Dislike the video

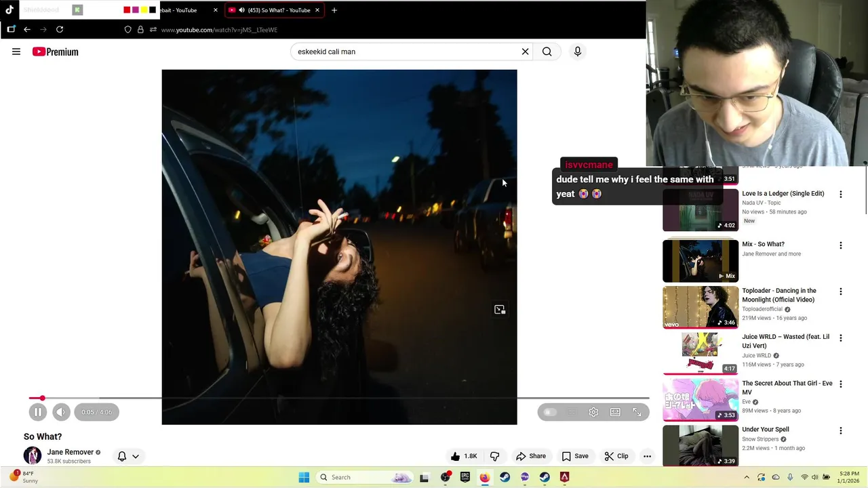(495, 456)
